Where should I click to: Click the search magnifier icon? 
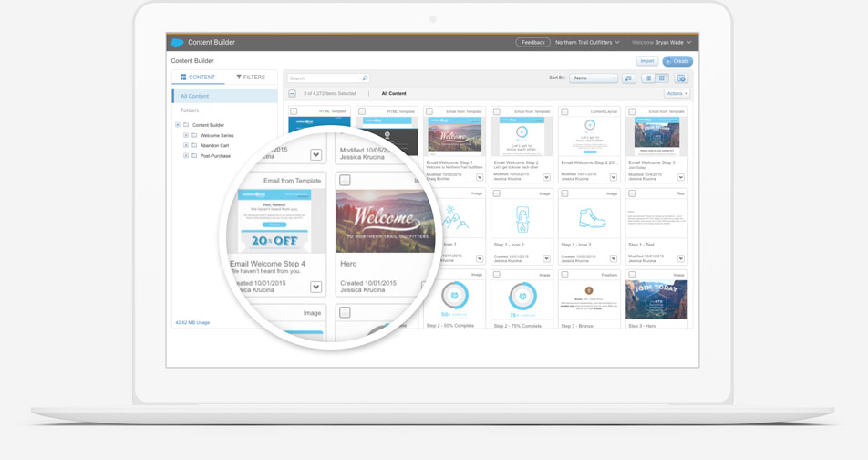pyautogui.click(x=365, y=78)
